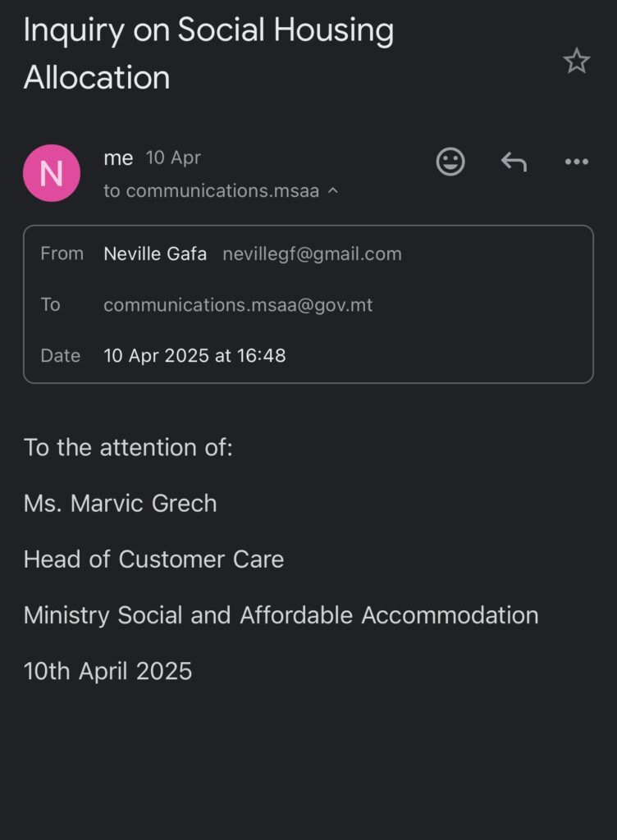617x840 pixels.
Task: Add an emoji reaction to the message
Action: (450, 162)
